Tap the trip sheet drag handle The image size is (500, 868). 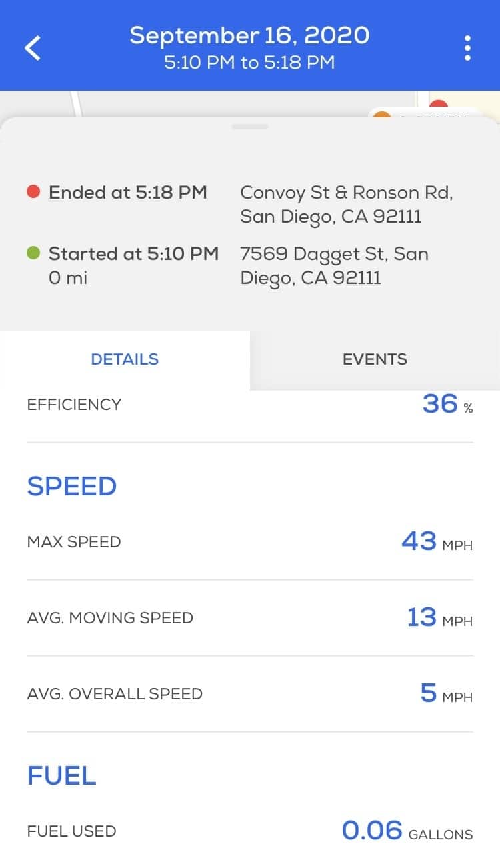coord(250,126)
